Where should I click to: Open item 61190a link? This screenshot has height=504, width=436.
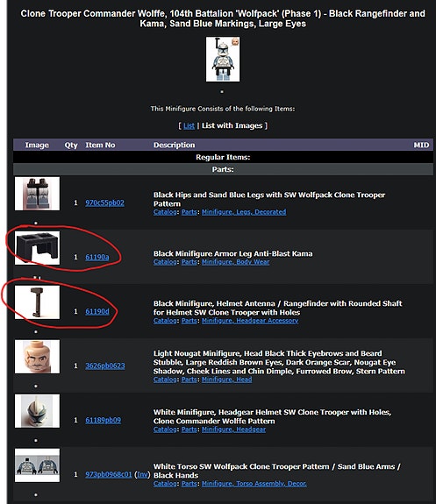click(96, 257)
